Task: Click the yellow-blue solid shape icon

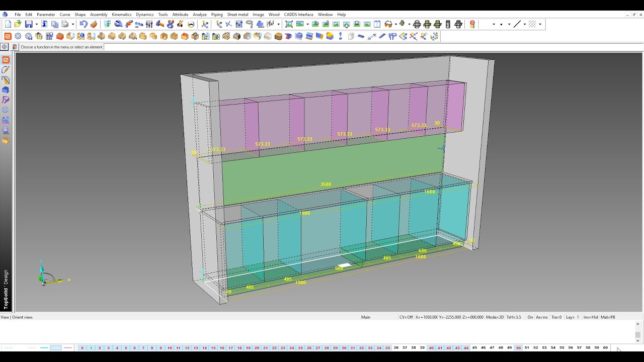Action: pos(330,36)
